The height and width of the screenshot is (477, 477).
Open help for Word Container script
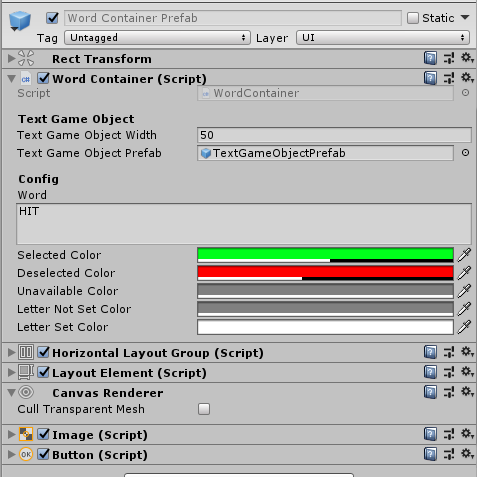pos(430,78)
